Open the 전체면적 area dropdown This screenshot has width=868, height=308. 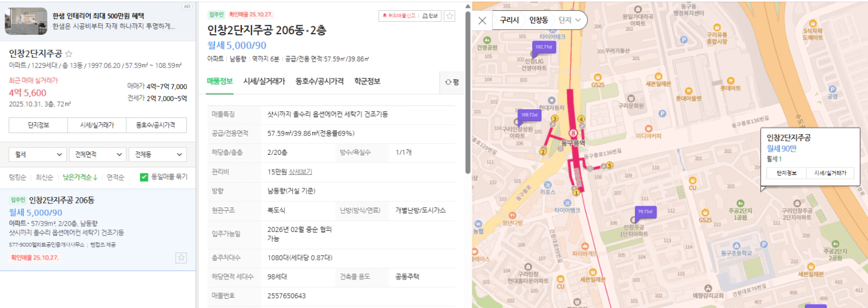98,154
